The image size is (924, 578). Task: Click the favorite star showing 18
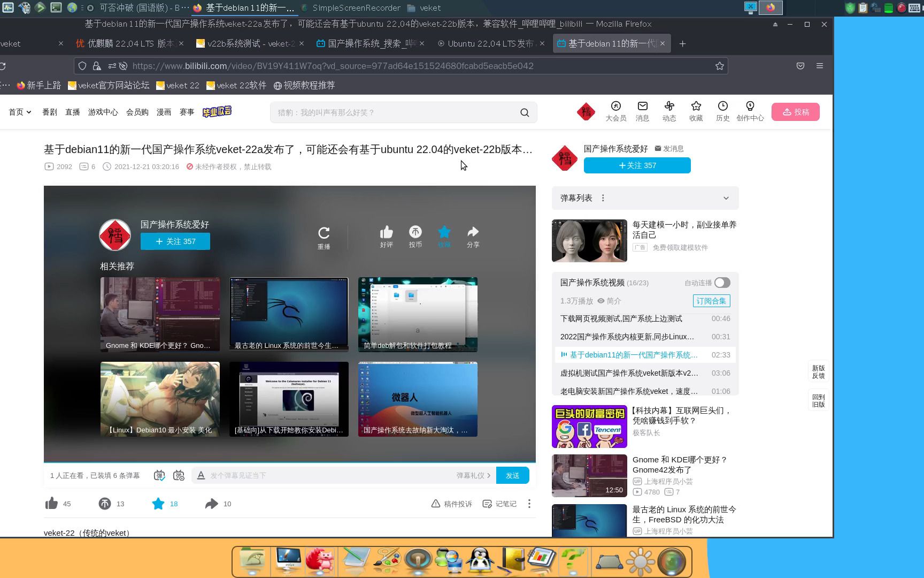coord(158,504)
